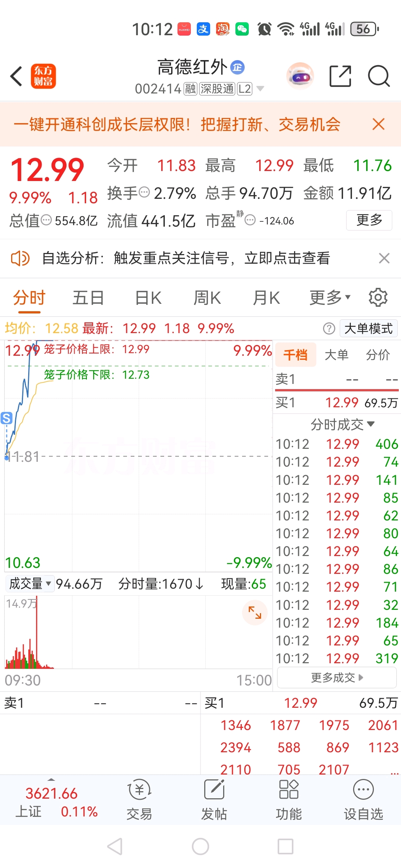Viewport: 401px width, 868px height.
Task: Tap the 笼子价格上限 12.99 label
Action: pos(97,349)
